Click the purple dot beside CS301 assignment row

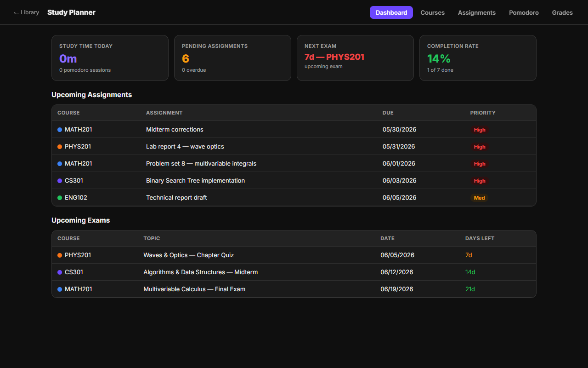coord(60,181)
